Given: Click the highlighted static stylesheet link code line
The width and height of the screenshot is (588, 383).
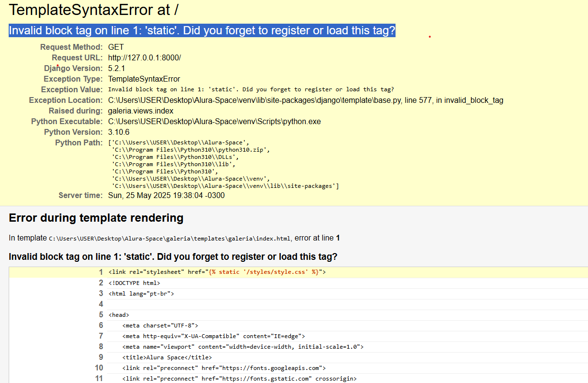Looking at the screenshot, I should point(217,272).
